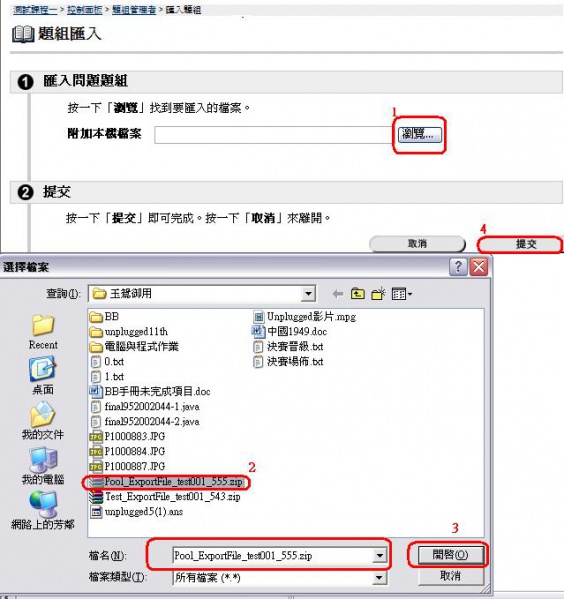Viewport: 564px width, 599px height.
Task: Select the 我的文件 sidebar icon
Action: pyautogui.click(x=43, y=420)
